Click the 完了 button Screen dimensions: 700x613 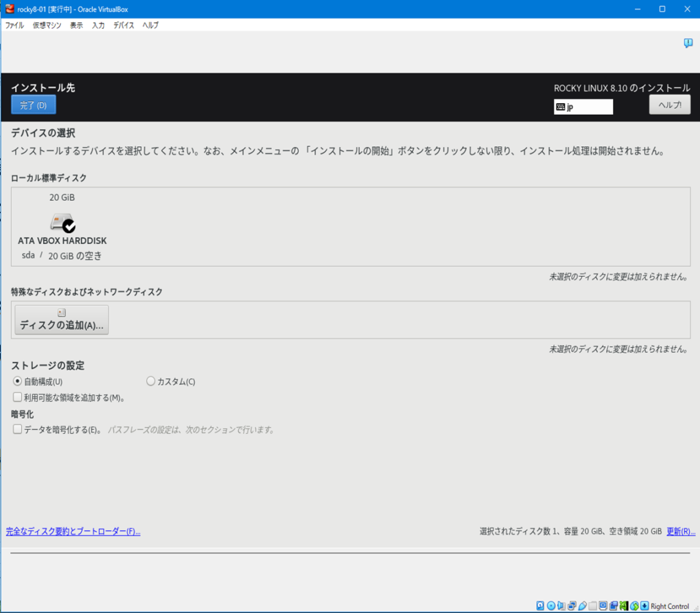(33, 105)
